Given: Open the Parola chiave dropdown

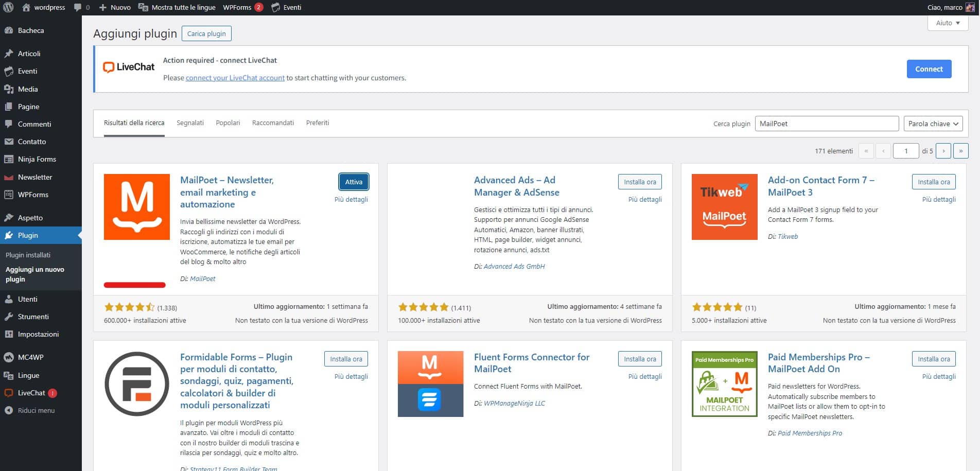Looking at the screenshot, I should [x=933, y=124].
